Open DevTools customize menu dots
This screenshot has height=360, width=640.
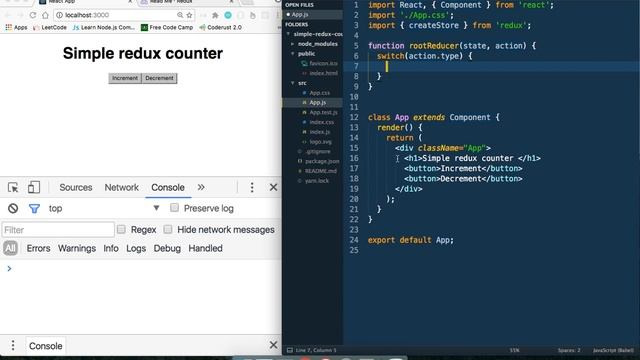click(x=252, y=187)
